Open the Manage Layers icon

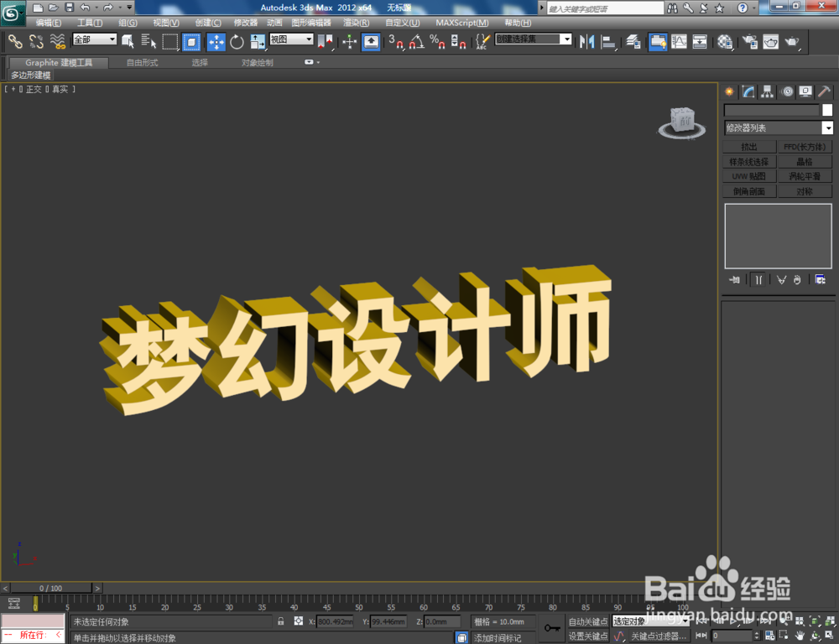633,41
